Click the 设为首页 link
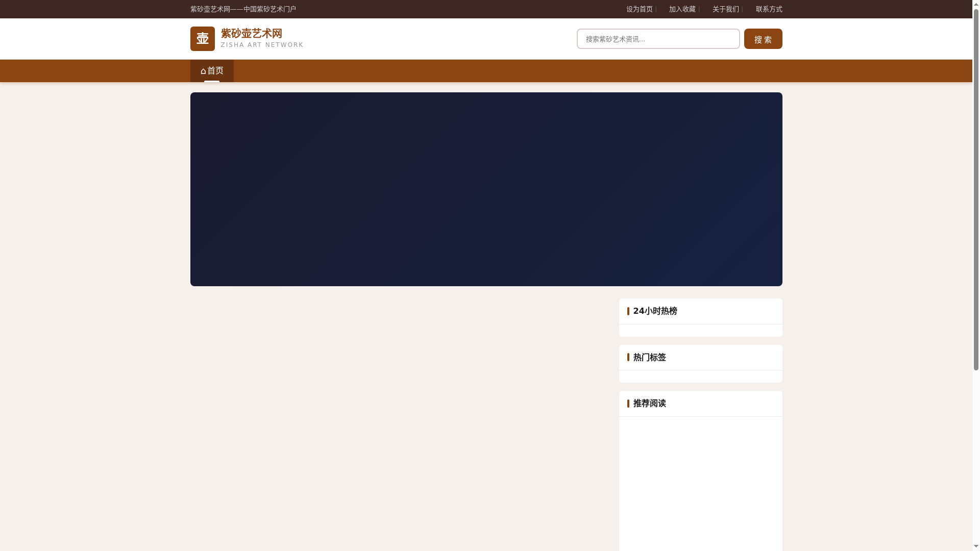 (639, 9)
